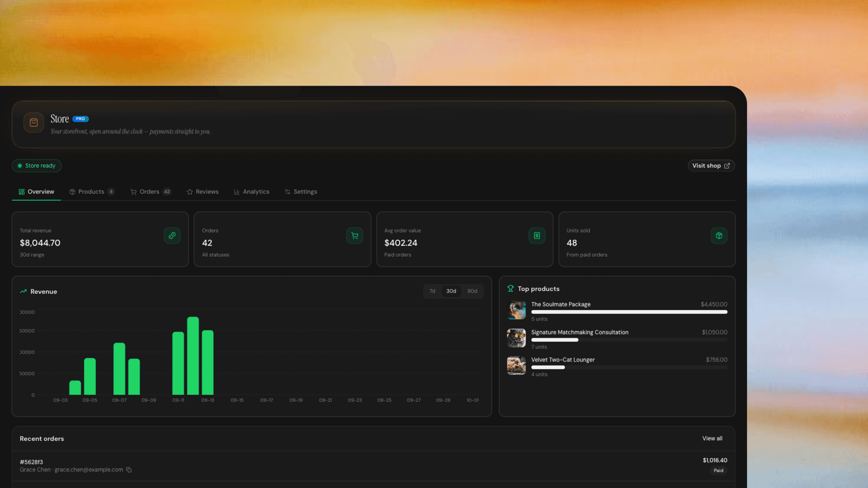Click the 8 count badge on Products tab

(111, 192)
